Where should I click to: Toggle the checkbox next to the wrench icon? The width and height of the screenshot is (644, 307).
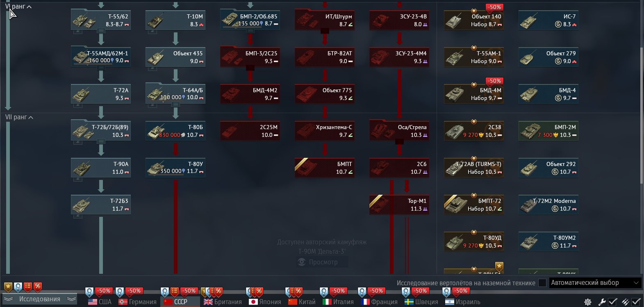612,302
